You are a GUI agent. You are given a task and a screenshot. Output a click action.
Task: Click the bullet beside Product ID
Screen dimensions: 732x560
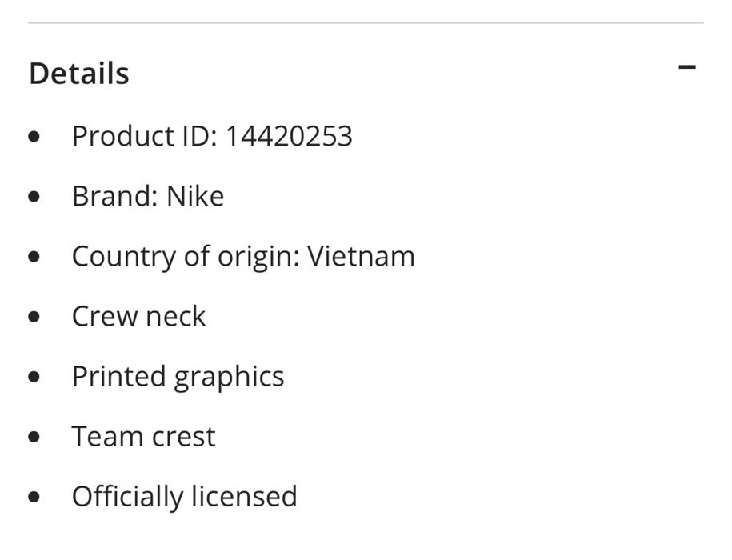[34, 137]
